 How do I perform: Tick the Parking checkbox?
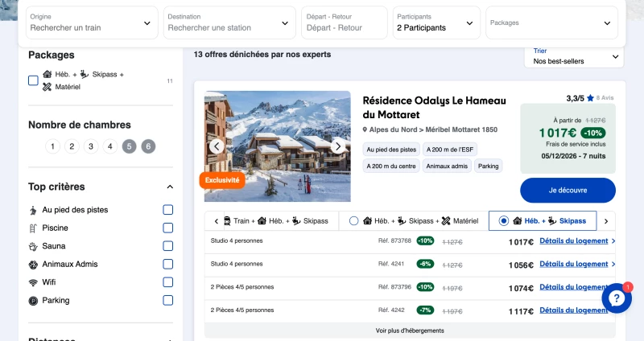[168, 300]
